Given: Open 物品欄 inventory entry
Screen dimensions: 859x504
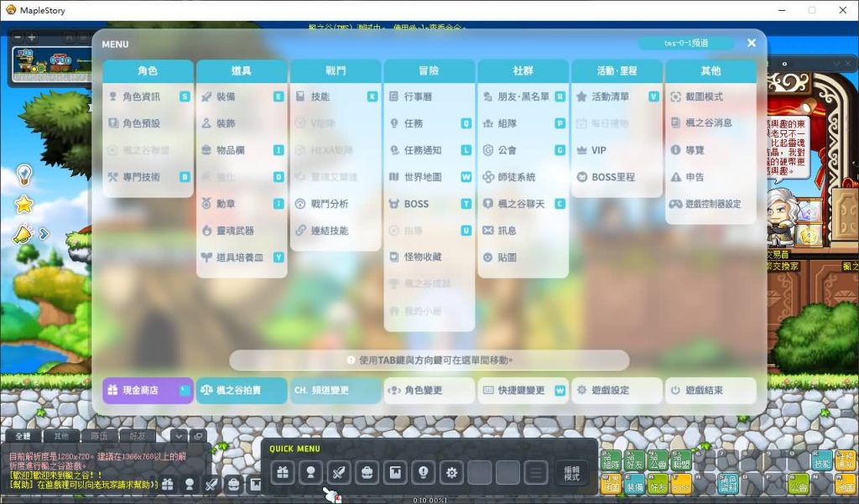Looking at the screenshot, I should pos(242,150).
